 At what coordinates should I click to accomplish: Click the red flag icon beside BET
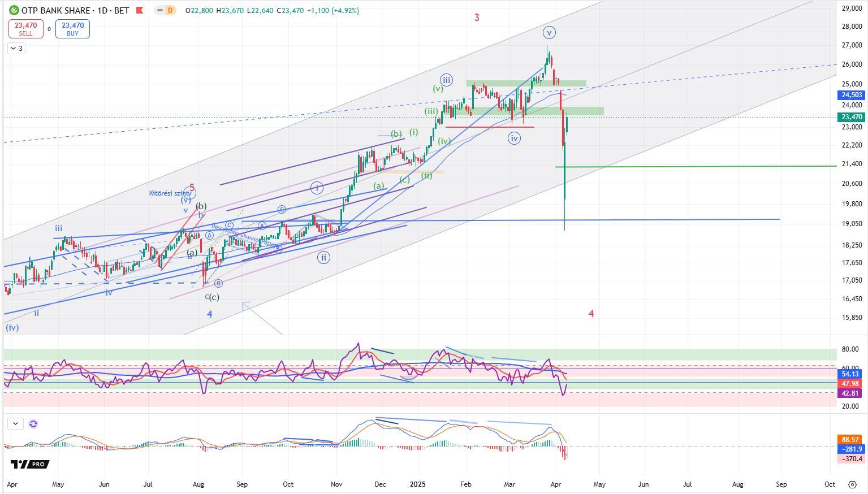(x=140, y=10)
